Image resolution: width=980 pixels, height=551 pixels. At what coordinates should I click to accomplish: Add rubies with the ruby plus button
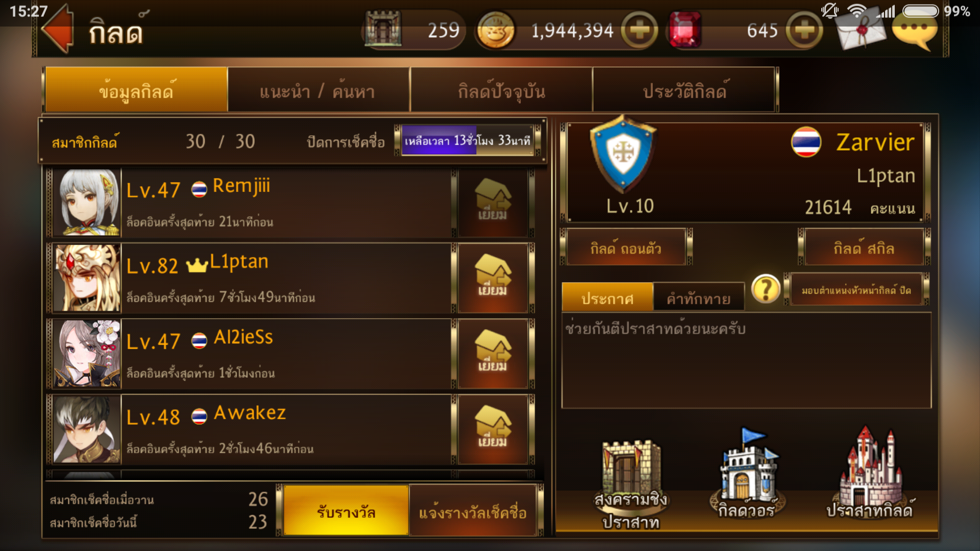(x=804, y=31)
